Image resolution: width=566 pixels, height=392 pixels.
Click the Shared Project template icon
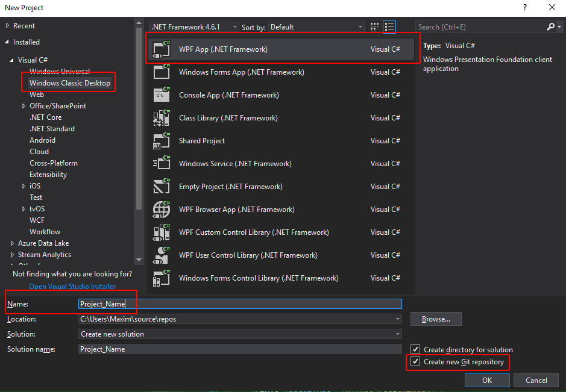[x=162, y=141]
